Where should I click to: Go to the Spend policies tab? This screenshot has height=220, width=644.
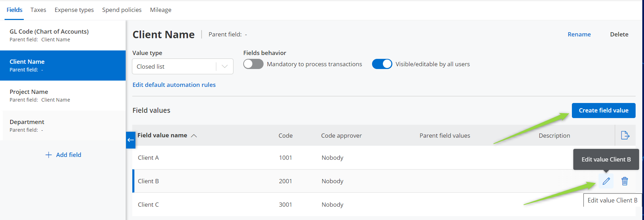tap(122, 10)
